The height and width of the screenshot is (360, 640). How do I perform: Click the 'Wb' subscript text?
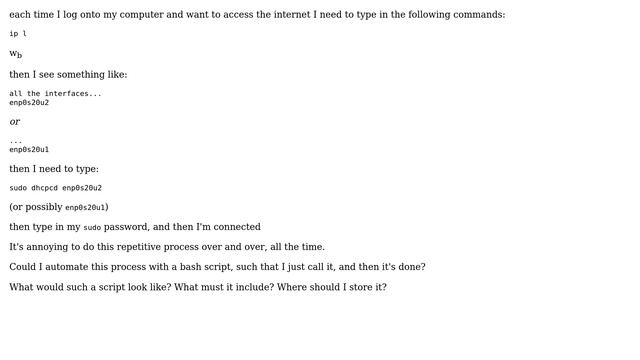[x=16, y=54]
